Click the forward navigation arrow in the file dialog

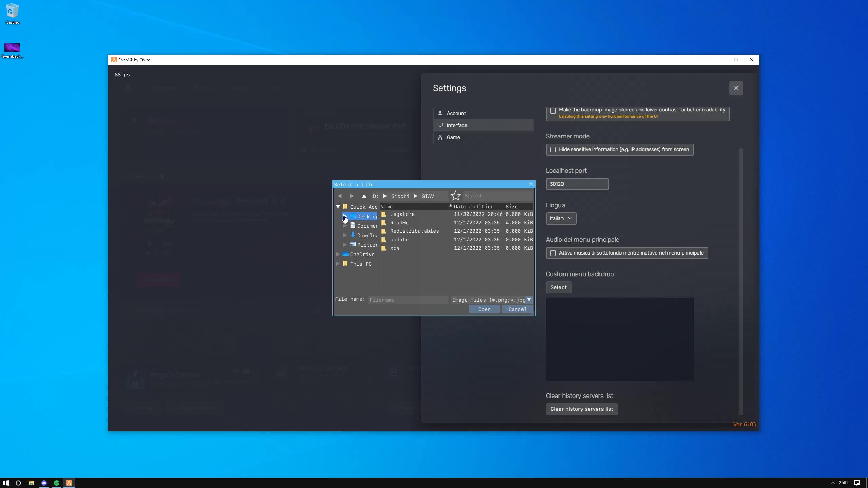pyautogui.click(x=352, y=196)
